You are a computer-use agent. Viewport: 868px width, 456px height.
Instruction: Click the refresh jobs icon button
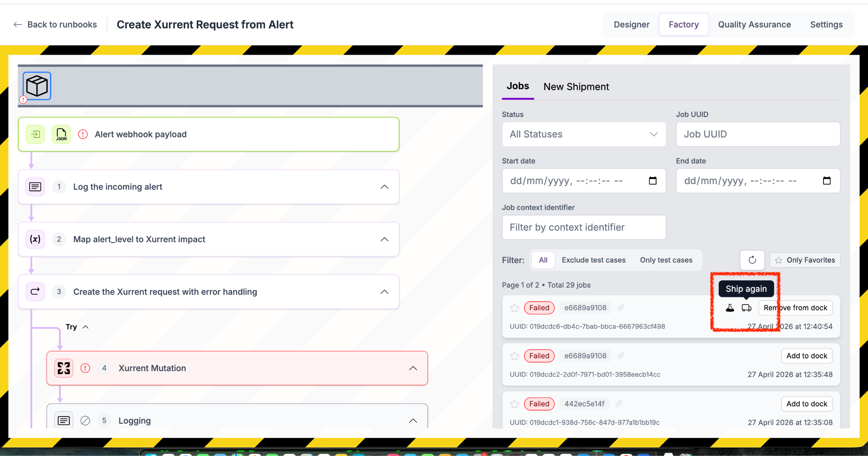(x=752, y=260)
